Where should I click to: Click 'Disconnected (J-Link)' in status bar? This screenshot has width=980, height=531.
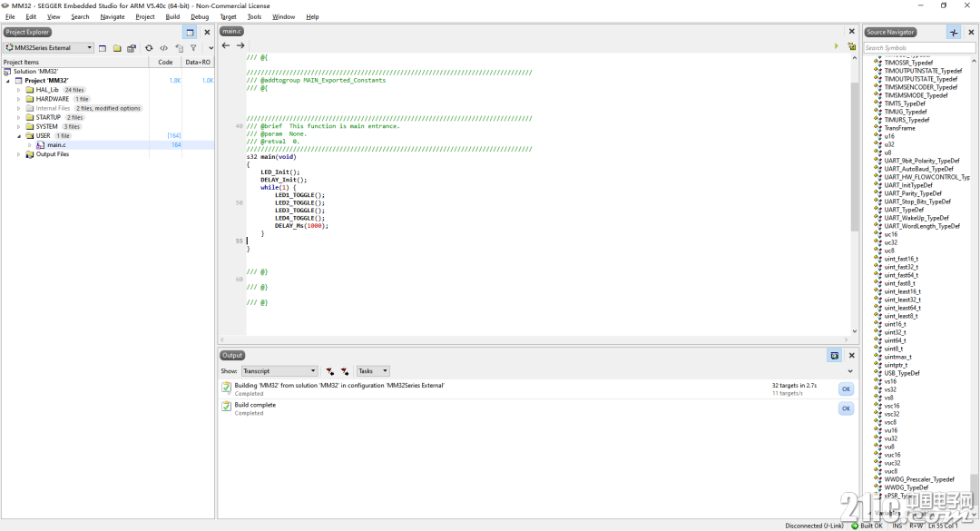(x=814, y=526)
